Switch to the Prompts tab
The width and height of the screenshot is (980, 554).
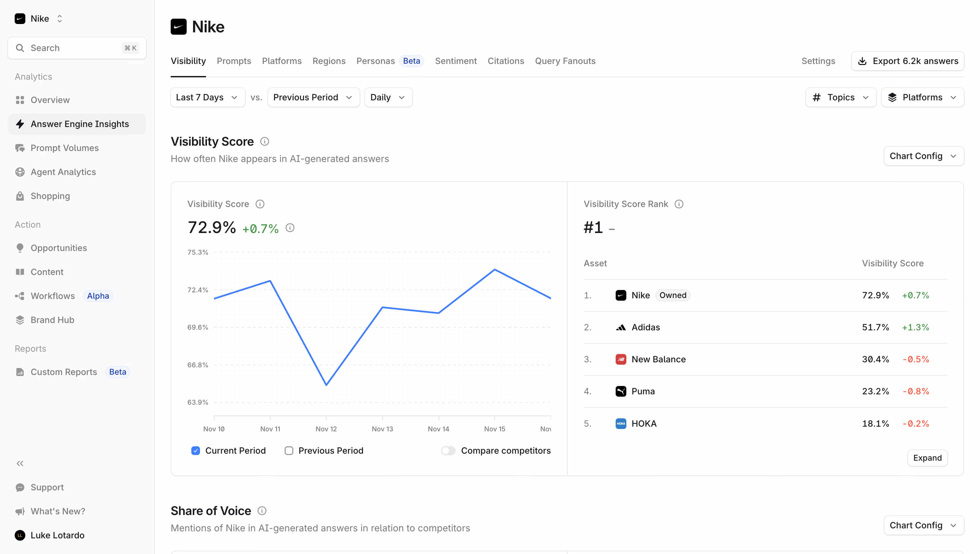click(x=234, y=61)
